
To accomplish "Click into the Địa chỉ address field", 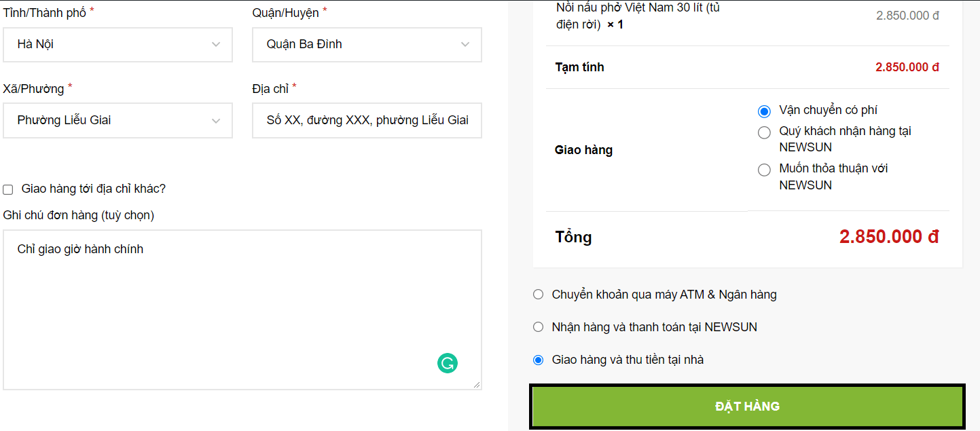I will (x=367, y=121).
